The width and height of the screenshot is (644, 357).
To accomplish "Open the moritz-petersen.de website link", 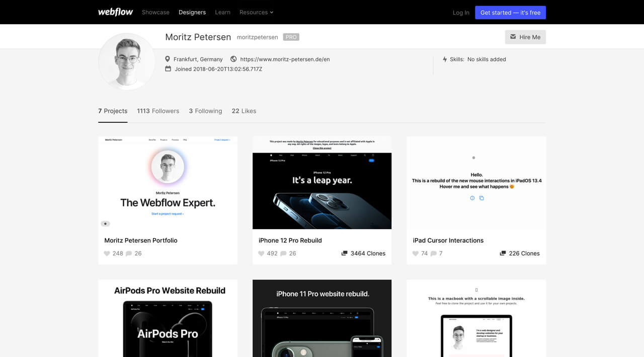I will tap(285, 59).
